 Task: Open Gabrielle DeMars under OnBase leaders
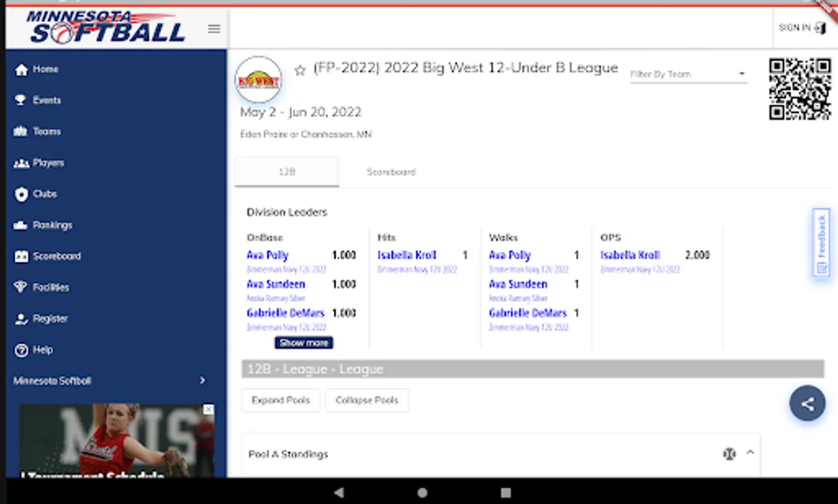pyautogui.click(x=285, y=313)
